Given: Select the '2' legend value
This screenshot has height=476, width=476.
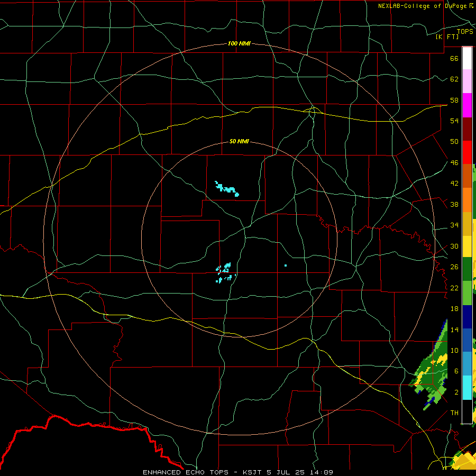Looking at the screenshot, I should (x=456, y=392).
